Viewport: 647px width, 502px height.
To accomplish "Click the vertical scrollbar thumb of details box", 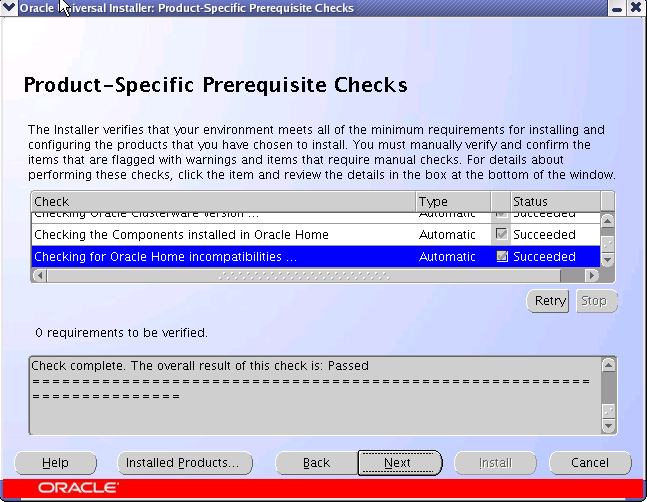I will [609, 410].
